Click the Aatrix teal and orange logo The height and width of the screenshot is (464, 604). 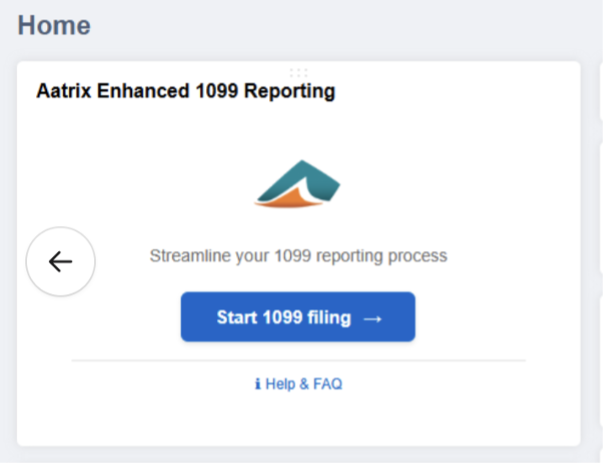click(297, 186)
